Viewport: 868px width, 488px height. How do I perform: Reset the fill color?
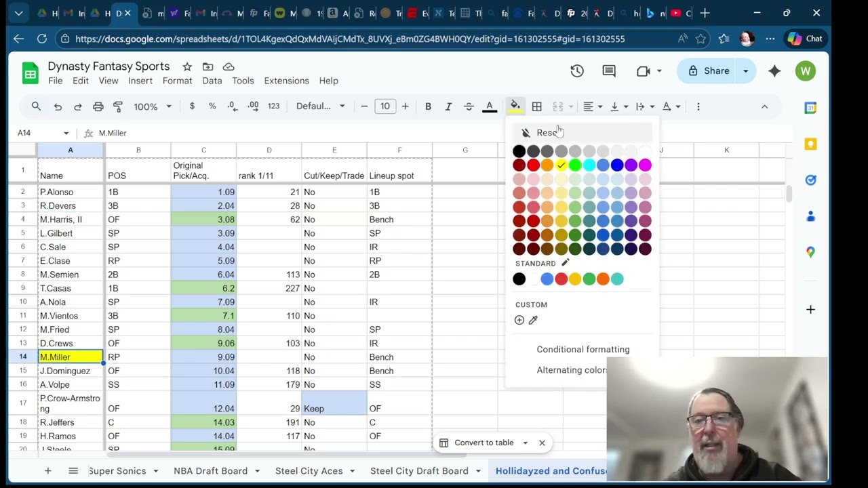583,133
